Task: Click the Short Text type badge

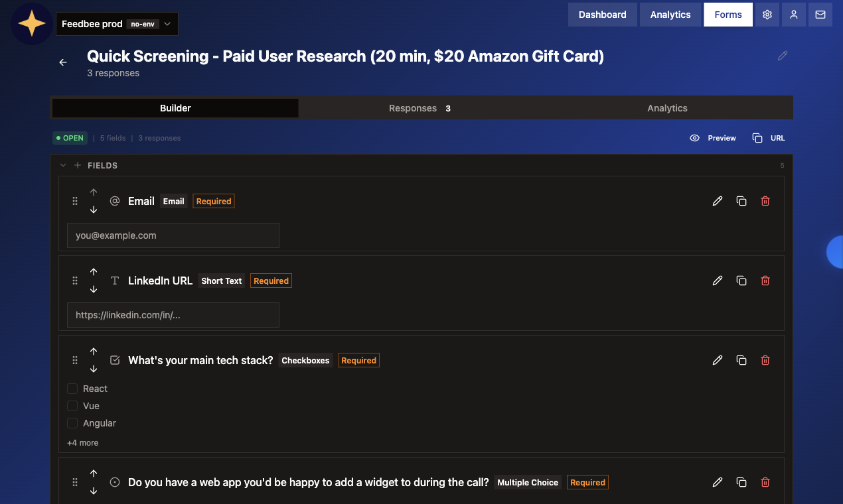Action: point(222,281)
